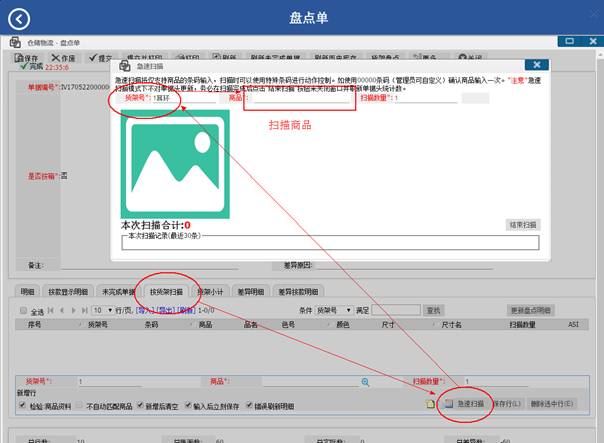
Task: Click the 急速扫描 button
Action: click(465, 404)
